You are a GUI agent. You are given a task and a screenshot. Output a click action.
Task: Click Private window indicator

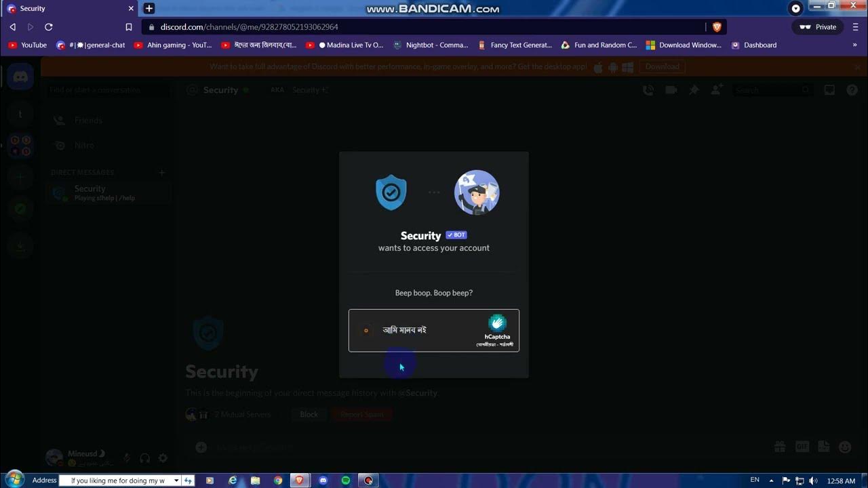[x=818, y=27]
